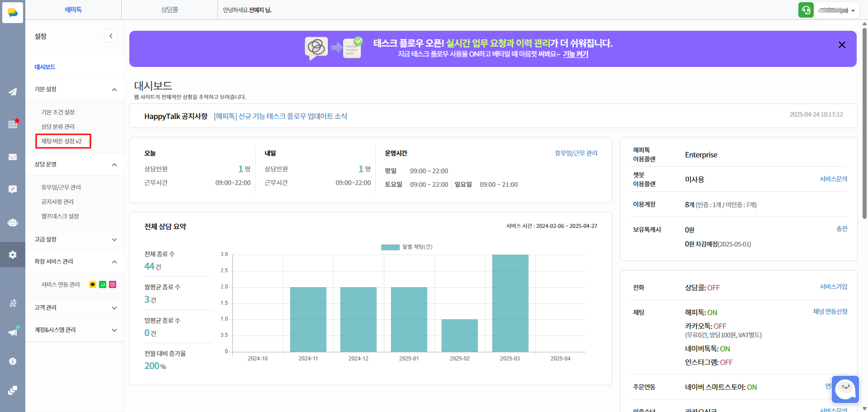Image resolution: width=868 pixels, height=412 pixels.
Task: Click the 충전 link for 보유톡캐시
Action: point(842,229)
